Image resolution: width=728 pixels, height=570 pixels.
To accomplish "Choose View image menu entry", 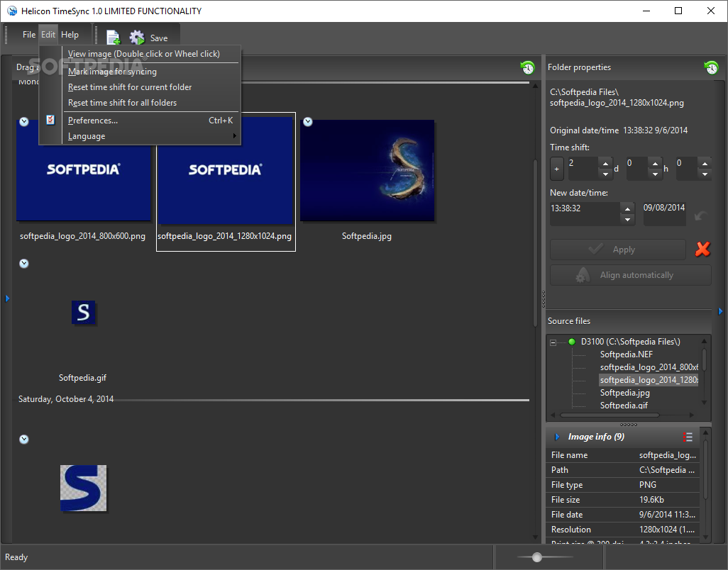I will tap(143, 54).
